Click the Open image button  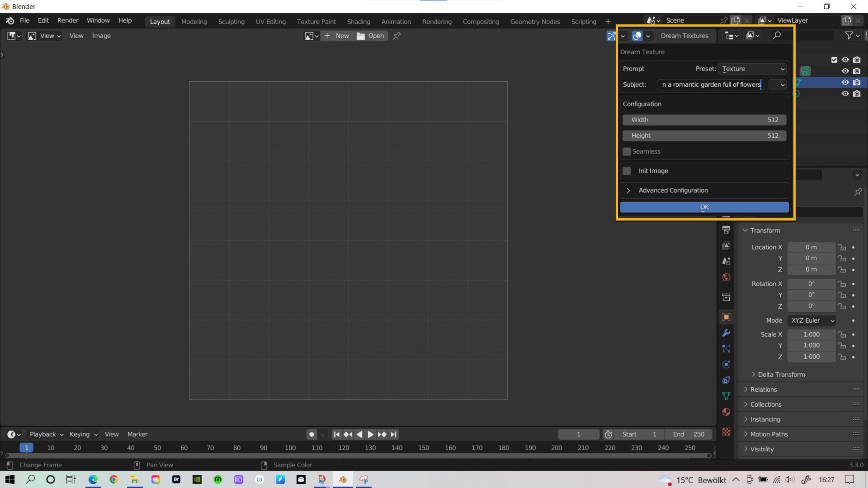(371, 36)
